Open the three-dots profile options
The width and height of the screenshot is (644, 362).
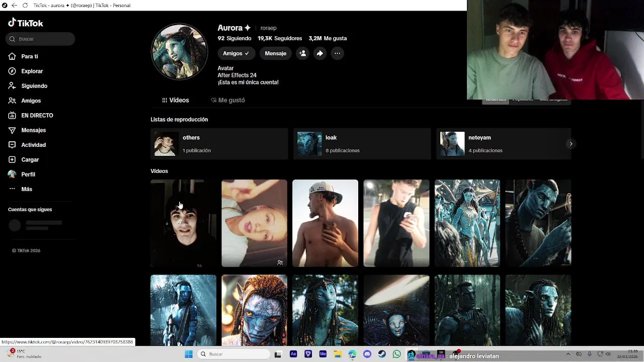click(x=338, y=53)
